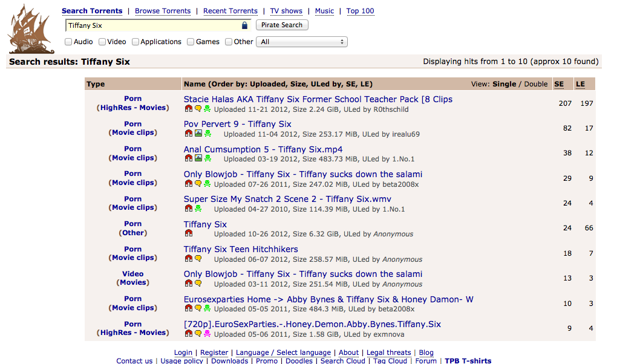This screenshot has height=364, width=617.
Task: Open uploader exmnova's profile link
Action: 389,334
